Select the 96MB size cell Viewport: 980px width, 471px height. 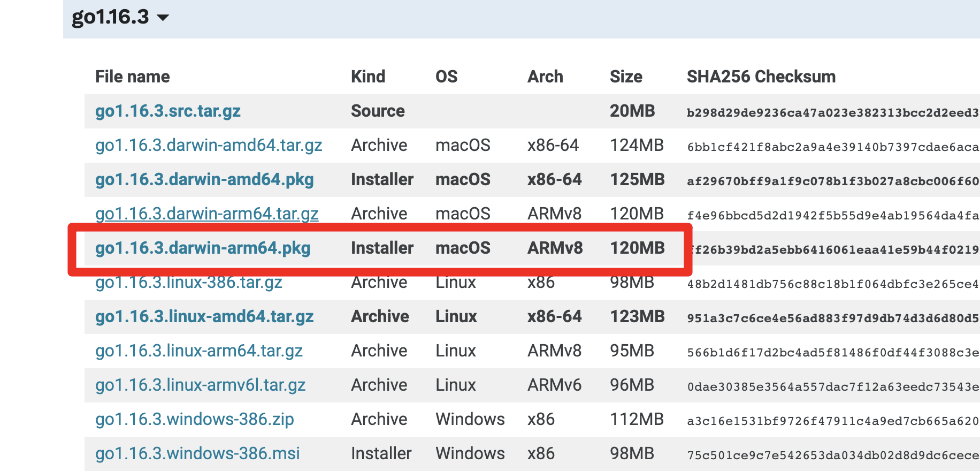tap(632, 385)
